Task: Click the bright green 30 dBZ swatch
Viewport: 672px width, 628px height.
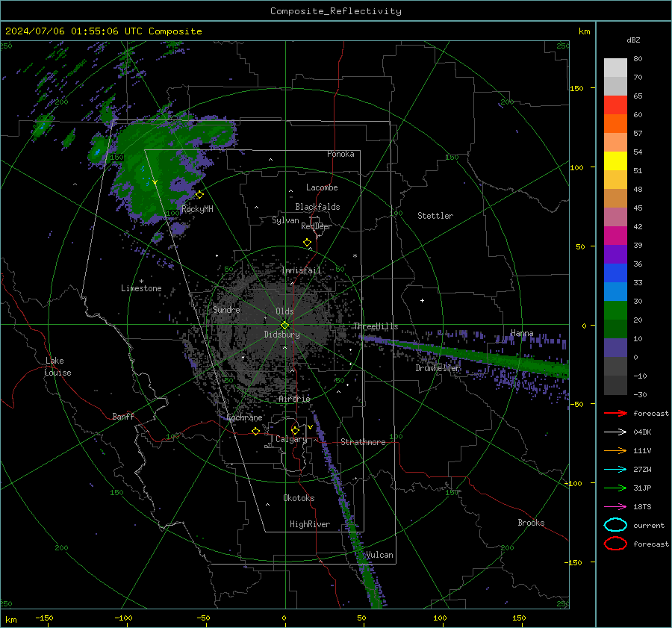Action: [x=615, y=311]
